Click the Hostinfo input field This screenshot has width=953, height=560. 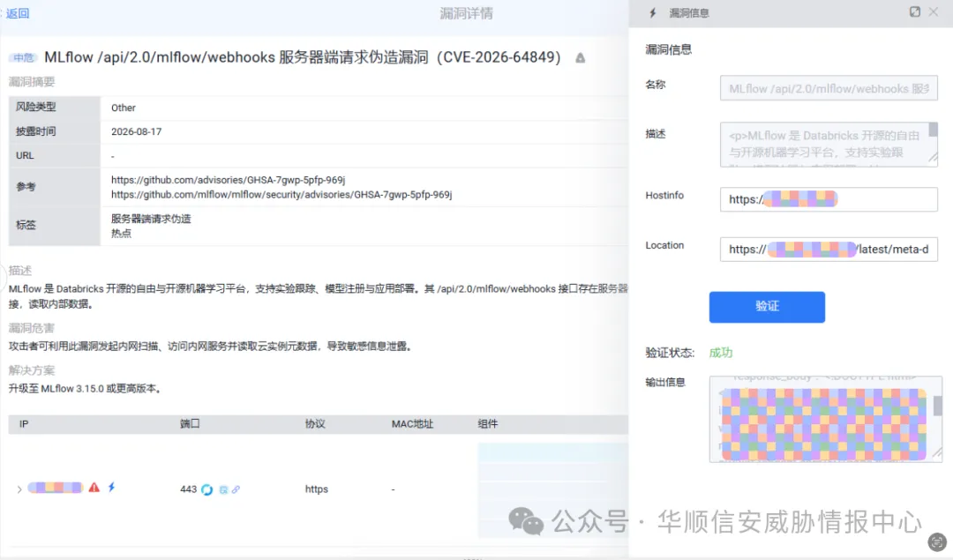click(829, 199)
